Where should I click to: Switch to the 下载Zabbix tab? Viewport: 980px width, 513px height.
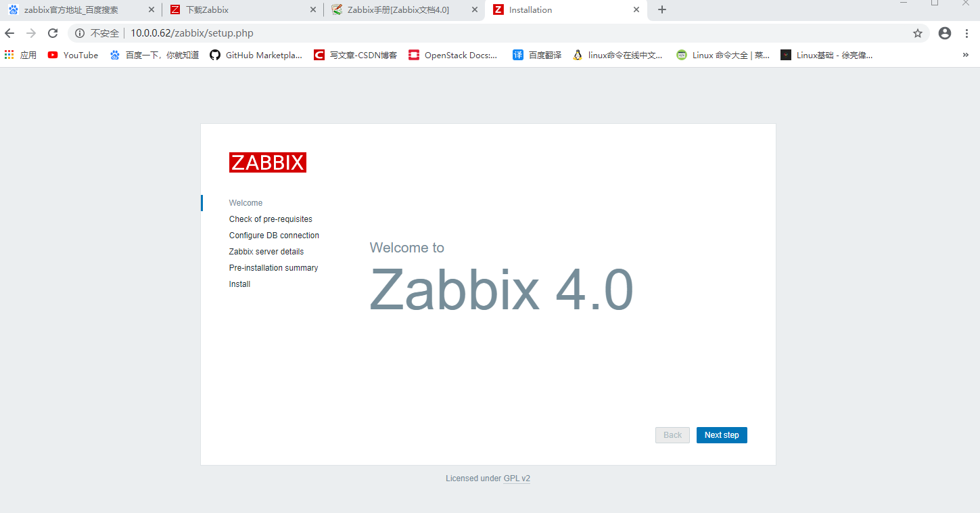242,10
